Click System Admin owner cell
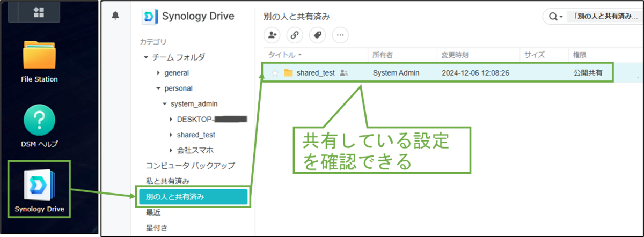The height and width of the screenshot is (237, 644). [x=396, y=73]
